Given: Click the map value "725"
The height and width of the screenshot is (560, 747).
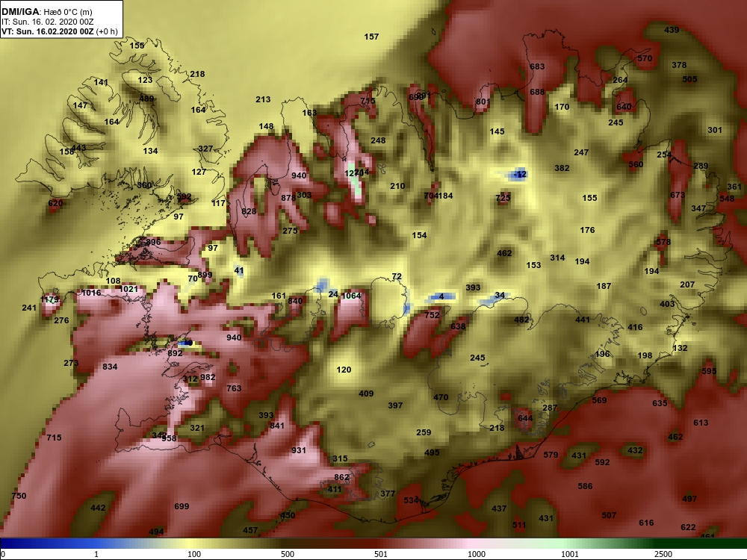Looking at the screenshot, I should [x=503, y=198].
